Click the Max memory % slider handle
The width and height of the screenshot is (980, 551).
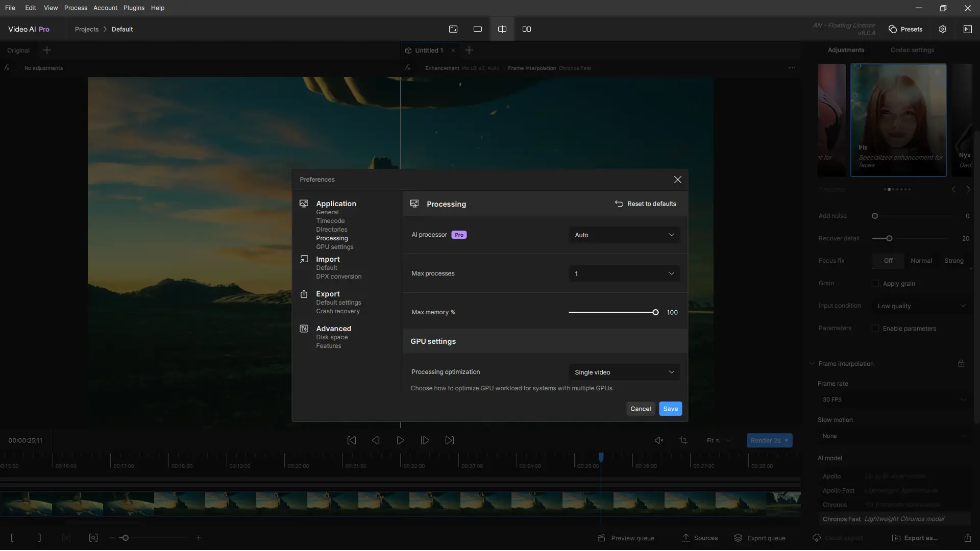[x=655, y=312]
